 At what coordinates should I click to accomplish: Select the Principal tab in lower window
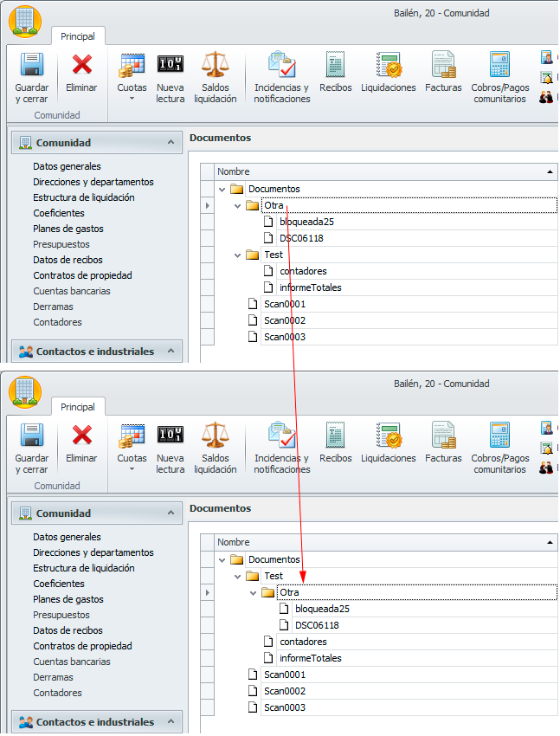tap(77, 407)
